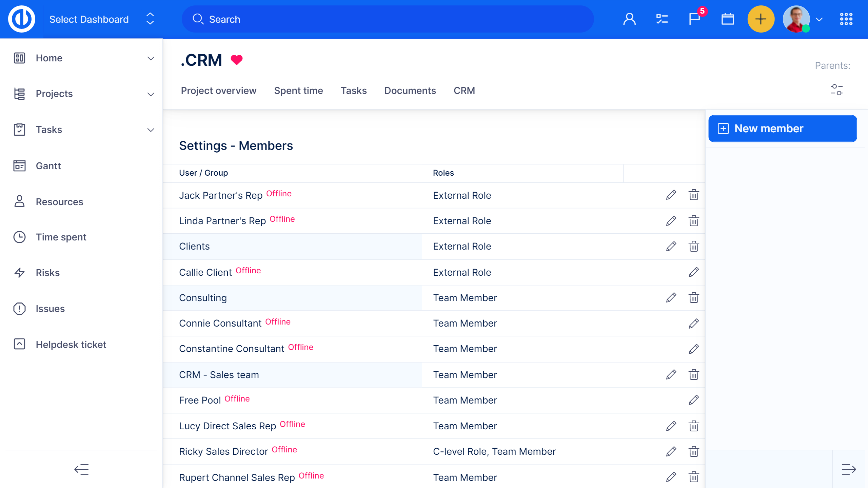868x488 pixels.
Task: Expand the Projects sidebar section
Action: coord(151,94)
